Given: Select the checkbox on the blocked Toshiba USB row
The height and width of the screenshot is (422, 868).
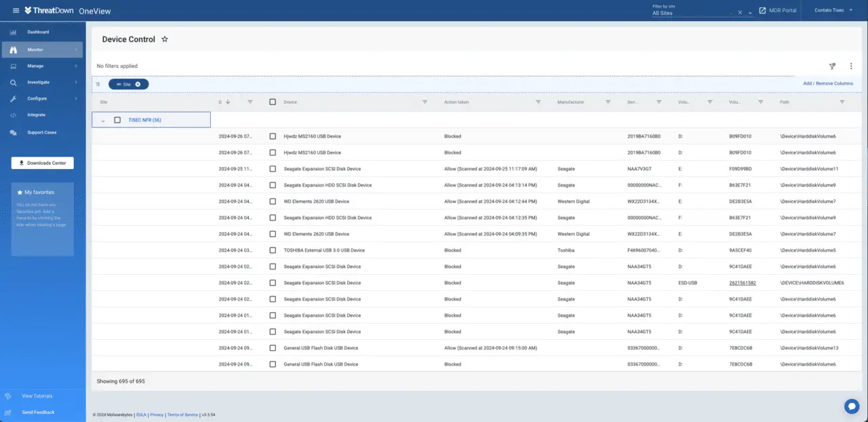Looking at the screenshot, I should click(x=273, y=250).
